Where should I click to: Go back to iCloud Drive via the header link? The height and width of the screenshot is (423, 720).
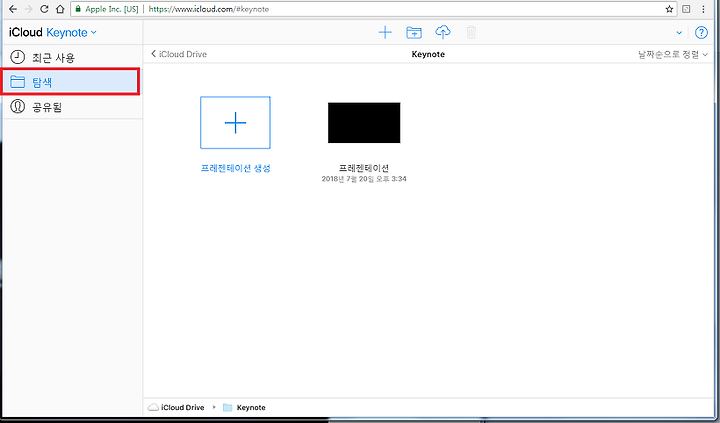pos(179,54)
